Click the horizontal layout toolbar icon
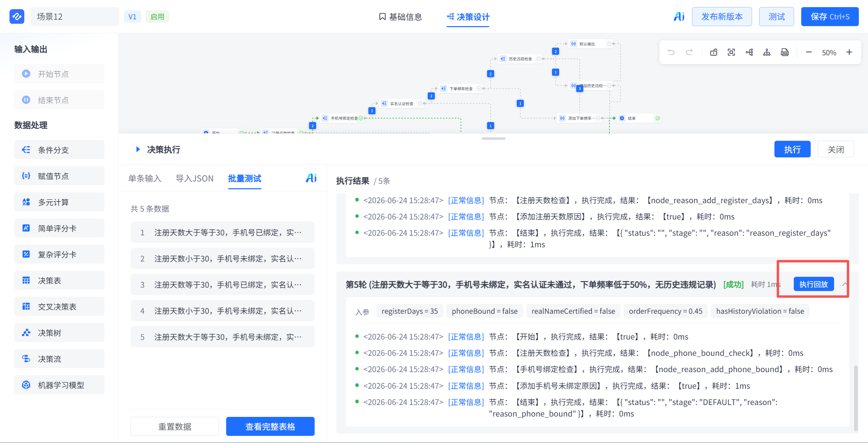Viewport: 868px width, 443px height. pyautogui.click(x=749, y=52)
